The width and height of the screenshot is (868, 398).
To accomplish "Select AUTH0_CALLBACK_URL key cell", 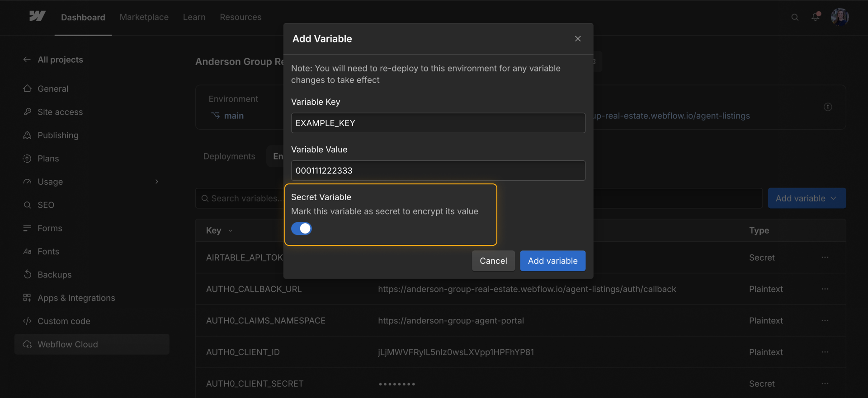I will click(254, 289).
